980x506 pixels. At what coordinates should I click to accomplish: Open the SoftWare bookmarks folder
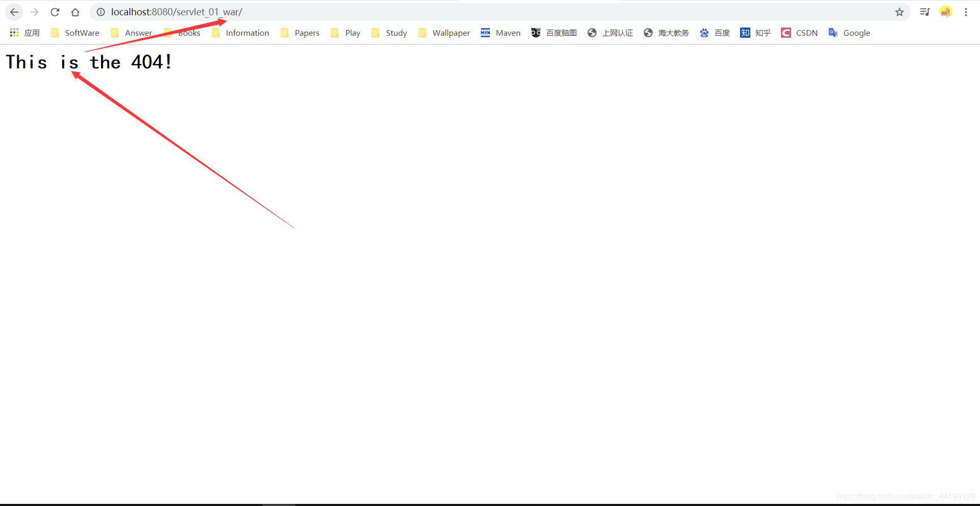pos(75,33)
